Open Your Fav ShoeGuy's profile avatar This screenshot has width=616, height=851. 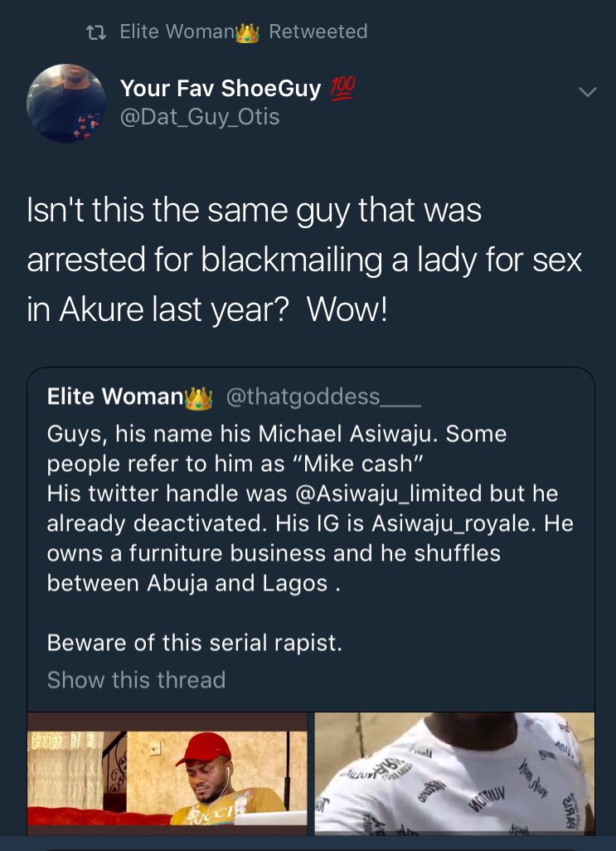tap(66, 103)
